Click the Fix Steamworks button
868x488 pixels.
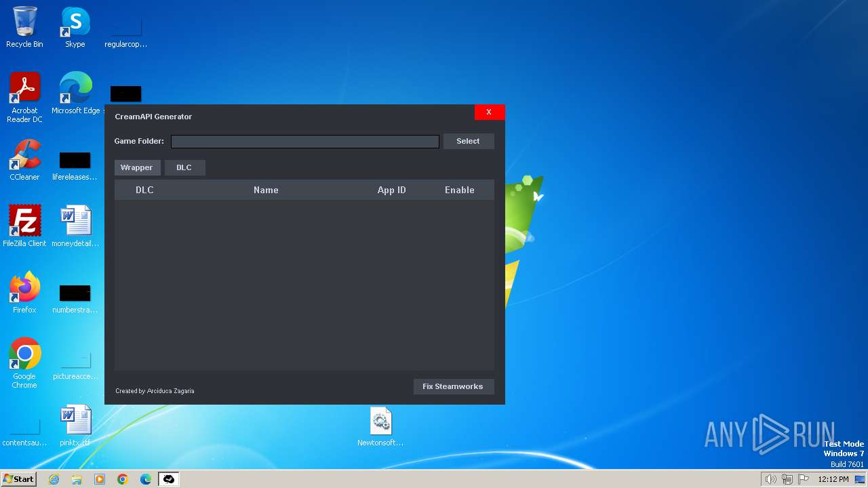(453, 386)
